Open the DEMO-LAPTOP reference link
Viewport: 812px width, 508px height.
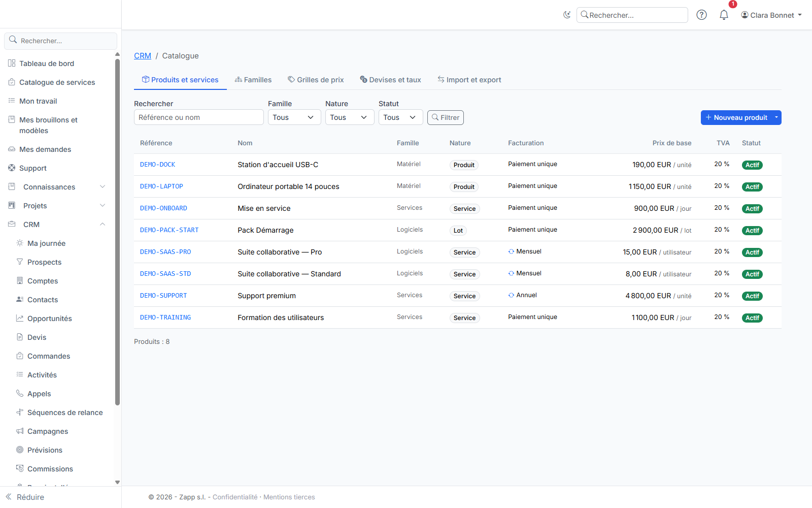coord(161,186)
